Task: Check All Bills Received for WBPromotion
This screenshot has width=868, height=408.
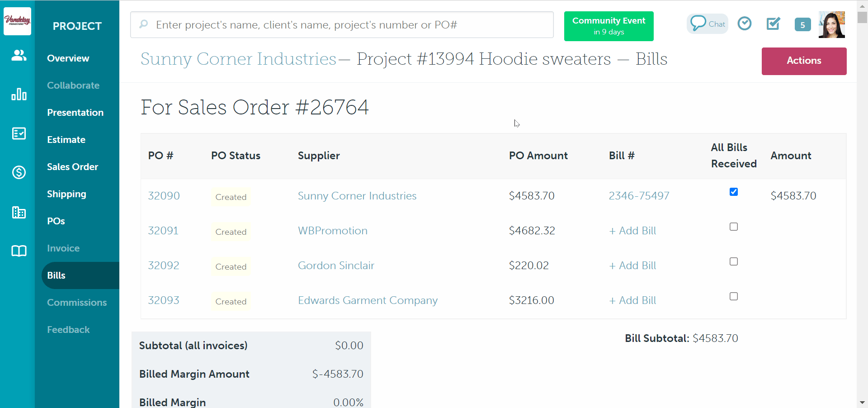Action: coord(733,227)
